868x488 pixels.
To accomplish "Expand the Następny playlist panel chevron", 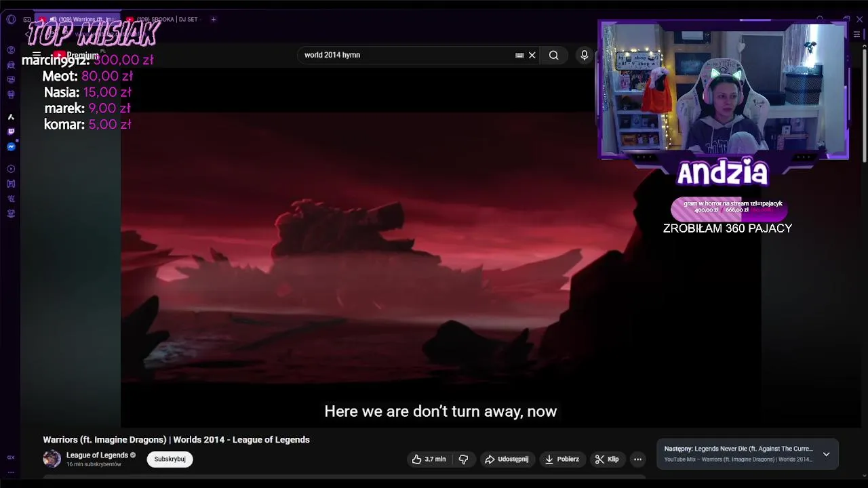I will (x=826, y=454).
